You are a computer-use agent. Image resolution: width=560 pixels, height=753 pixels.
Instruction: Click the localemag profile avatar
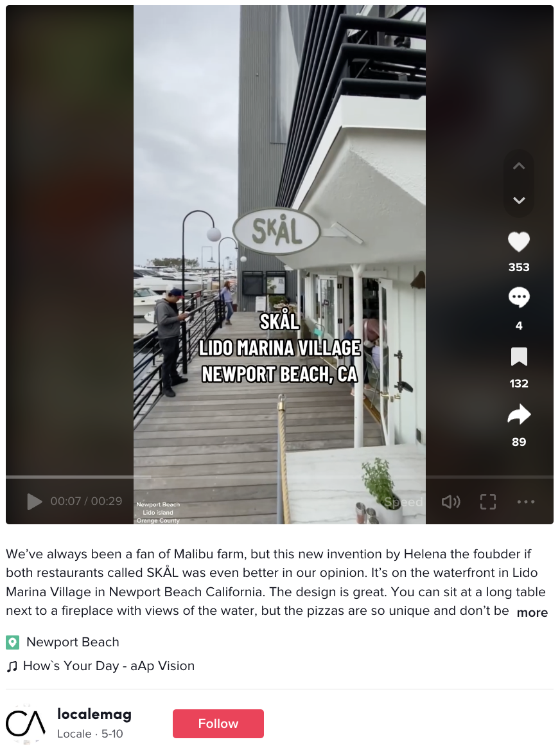(x=26, y=723)
